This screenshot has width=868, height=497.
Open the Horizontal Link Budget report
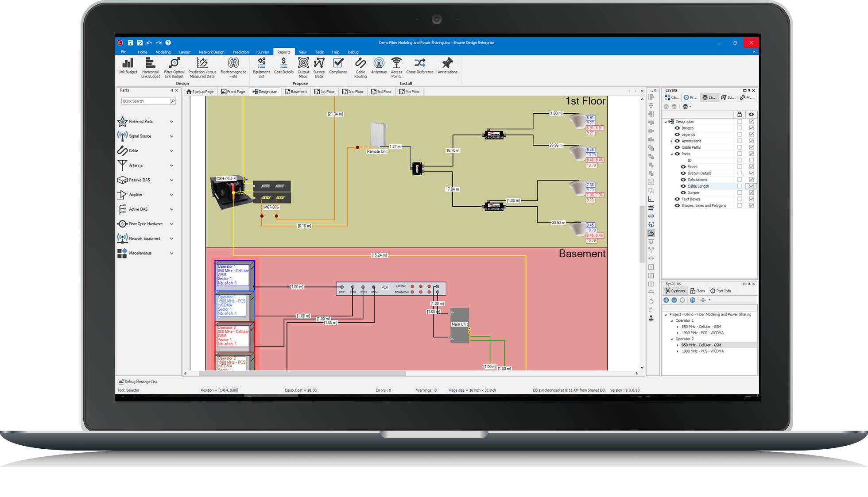(150, 68)
